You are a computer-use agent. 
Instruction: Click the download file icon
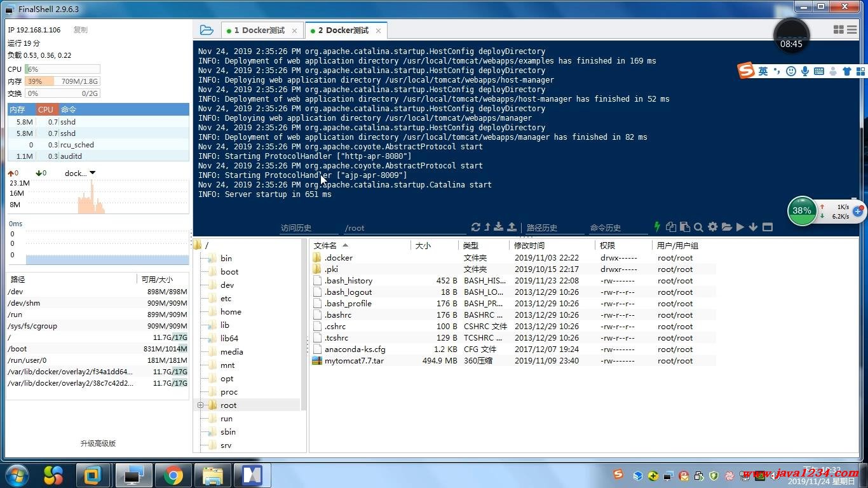point(499,227)
